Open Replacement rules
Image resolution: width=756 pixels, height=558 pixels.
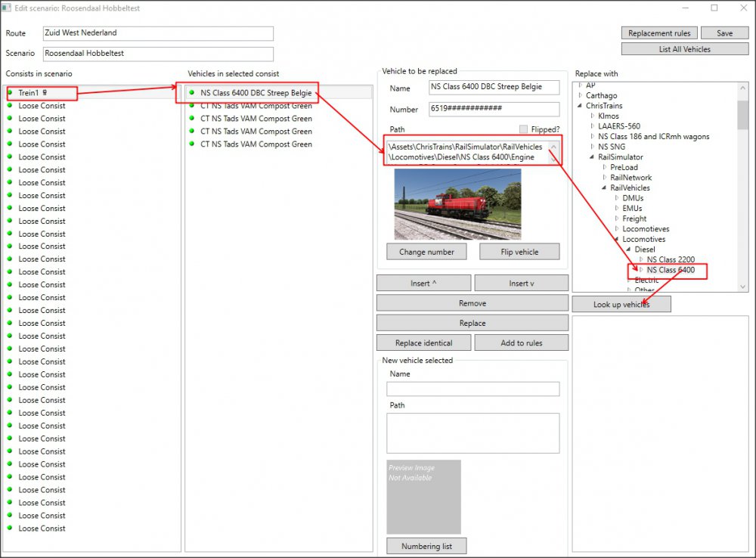(658, 33)
